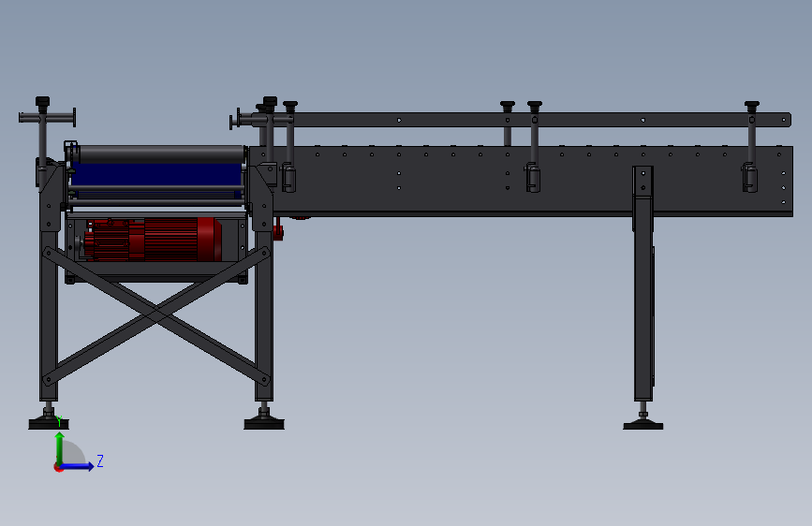
Task: Select the red electric motor
Action: click(153, 240)
